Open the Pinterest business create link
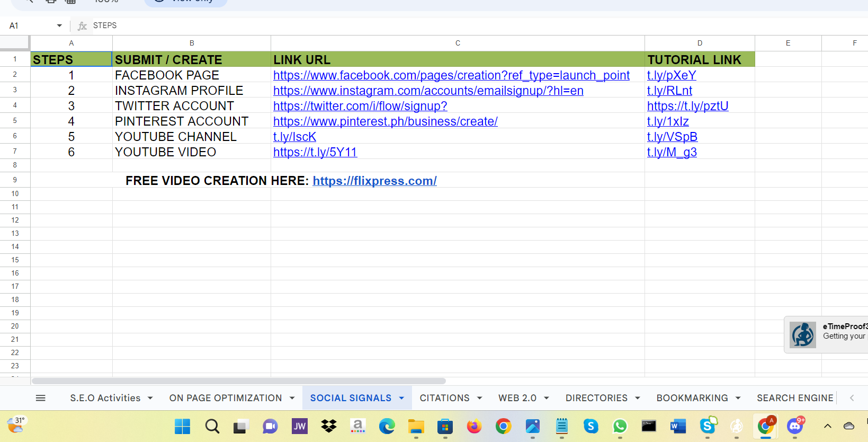This screenshot has width=868, height=442. pos(386,121)
